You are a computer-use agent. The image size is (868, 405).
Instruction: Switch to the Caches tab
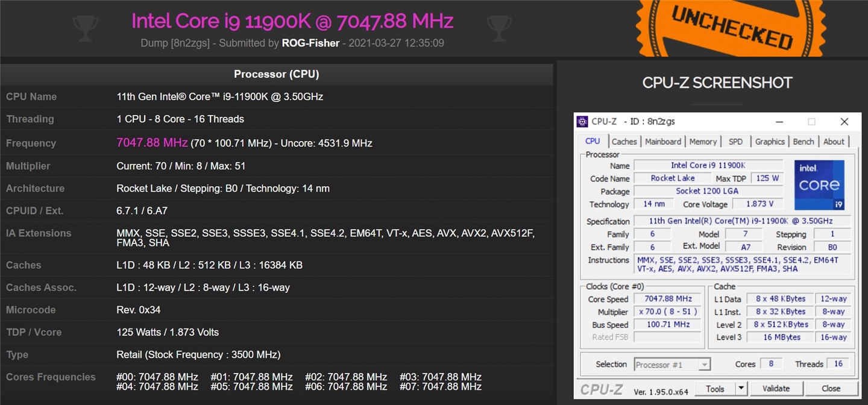tap(624, 141)
